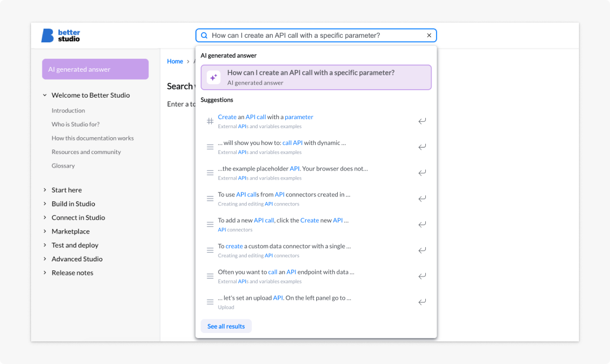The image size is (610, 364).
Task: Open the AI generated answer result
Action: pyautogui.click(x=316, y=77)
